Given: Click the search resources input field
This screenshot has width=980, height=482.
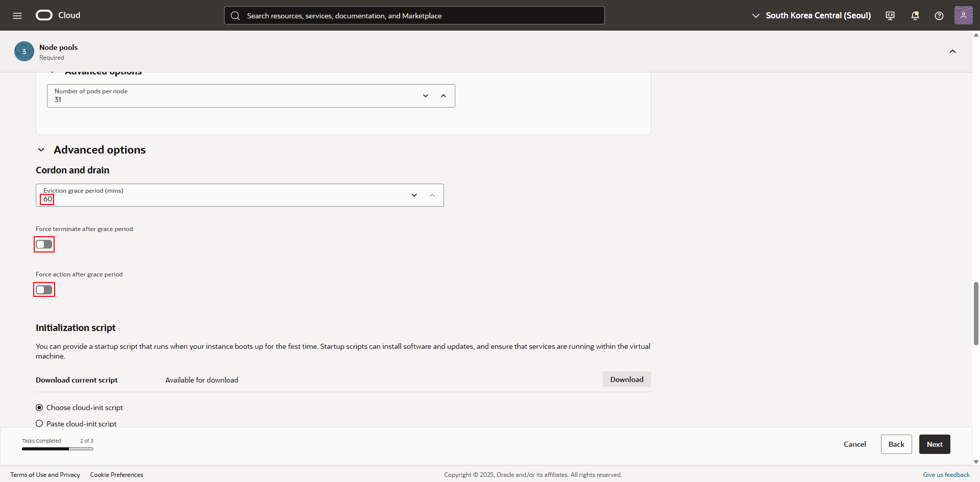Looking at the screenshot, I should point(414,15).
